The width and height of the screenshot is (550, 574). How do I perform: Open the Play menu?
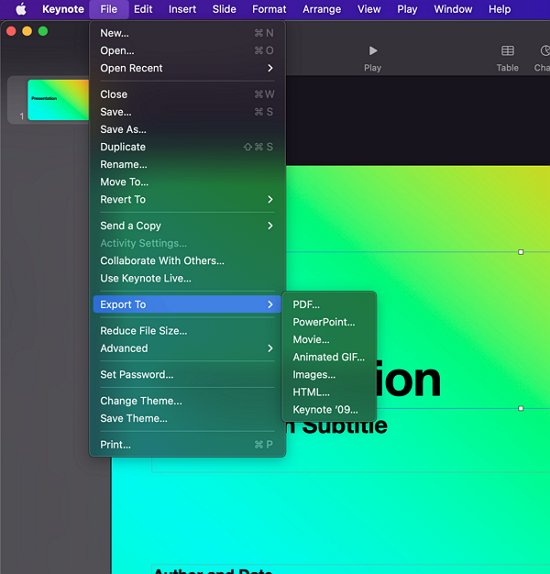[x=407, y=9]
